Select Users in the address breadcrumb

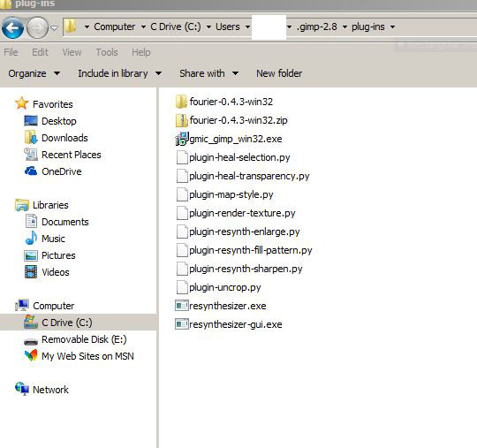click(x=228, y=27)
